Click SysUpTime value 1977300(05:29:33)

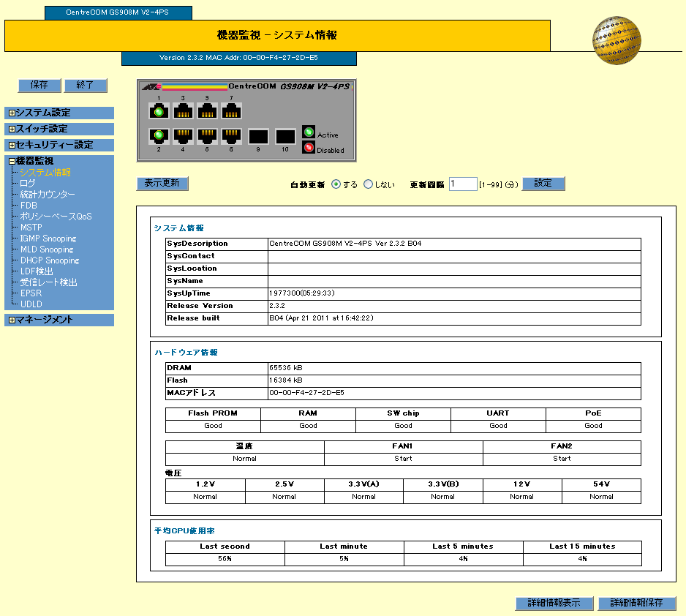pos(302,293)
